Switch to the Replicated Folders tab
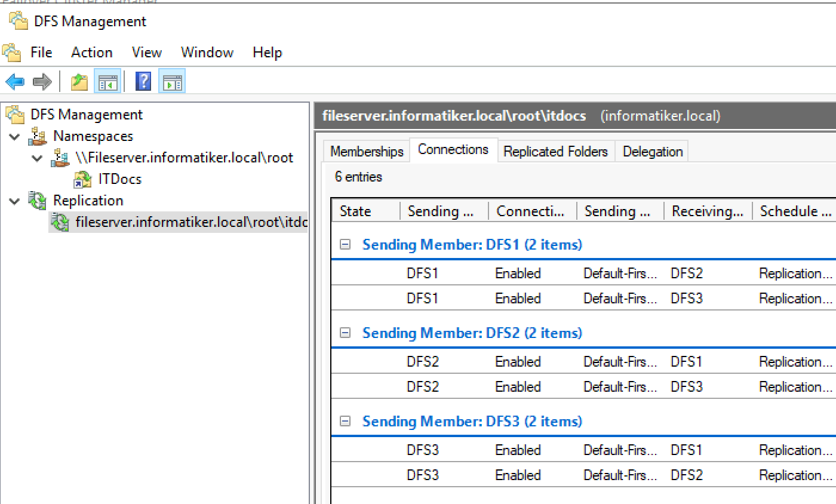The height and width of the screenshot is (504, 836). tap(555, 152)
